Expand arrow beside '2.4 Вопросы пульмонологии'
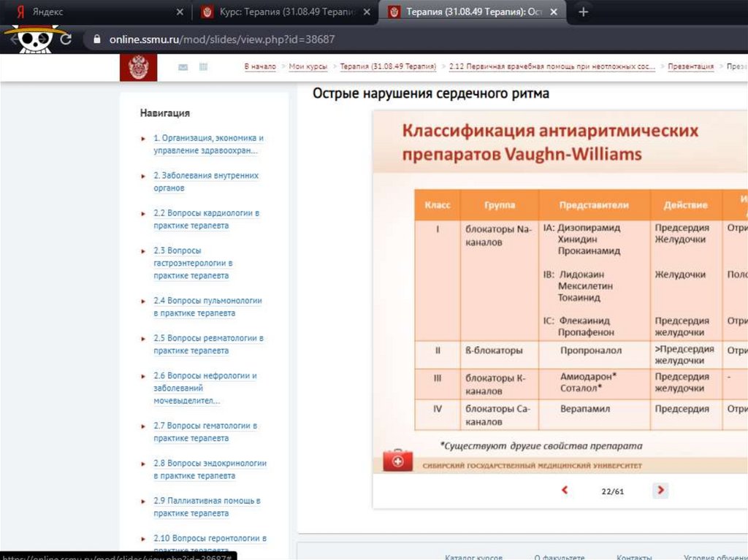The width and height of the screenshot is (748, 560). pos(143,302)
